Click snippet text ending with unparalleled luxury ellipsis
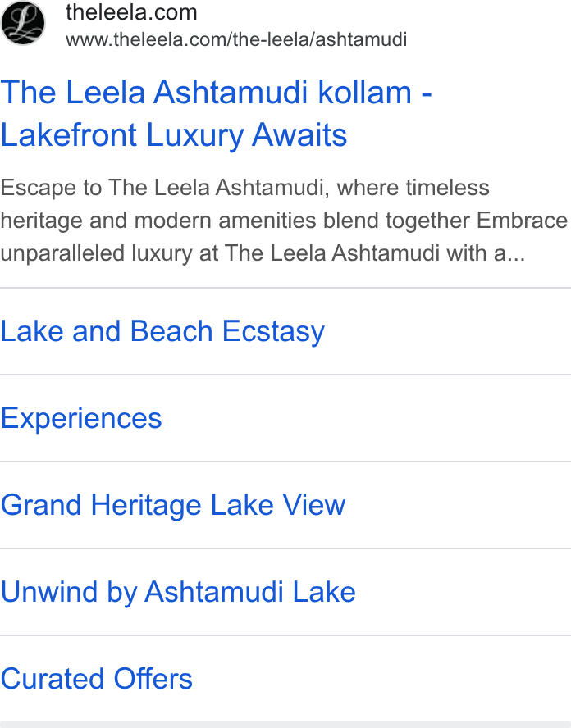The height and width of the screenshot is (728, 571). coord(263,253)
